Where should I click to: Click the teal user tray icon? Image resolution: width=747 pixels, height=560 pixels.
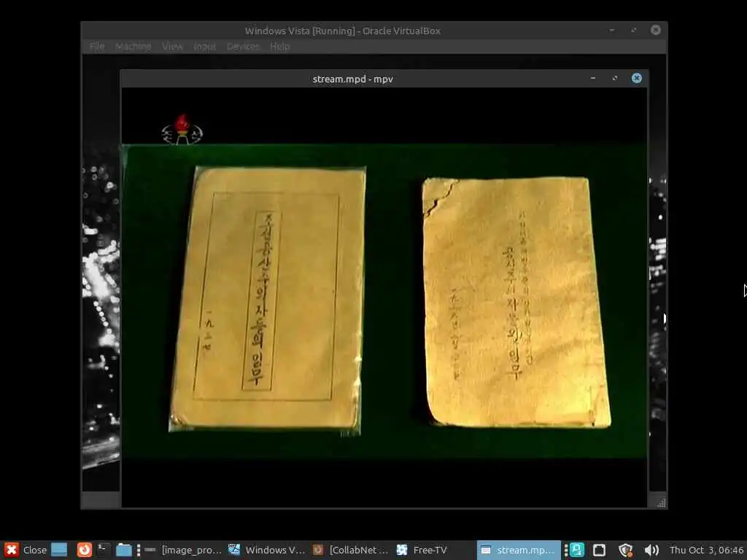(577, 550)
